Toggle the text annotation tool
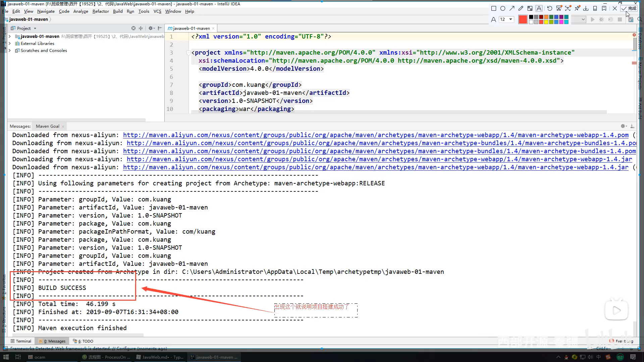 539,8
